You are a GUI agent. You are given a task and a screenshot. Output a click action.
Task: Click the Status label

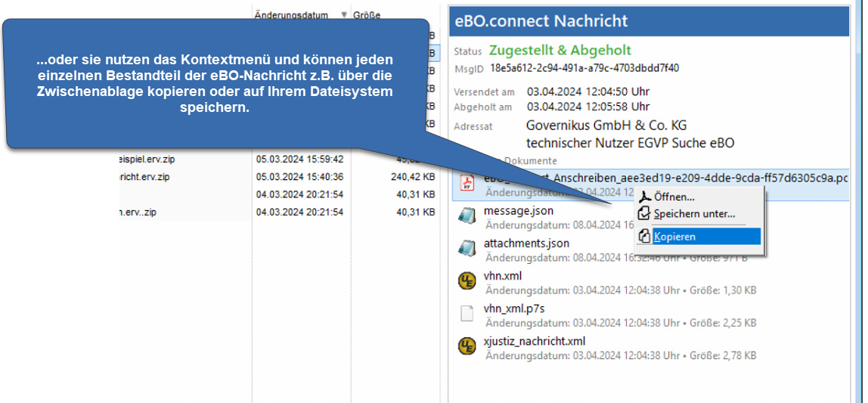468,51
